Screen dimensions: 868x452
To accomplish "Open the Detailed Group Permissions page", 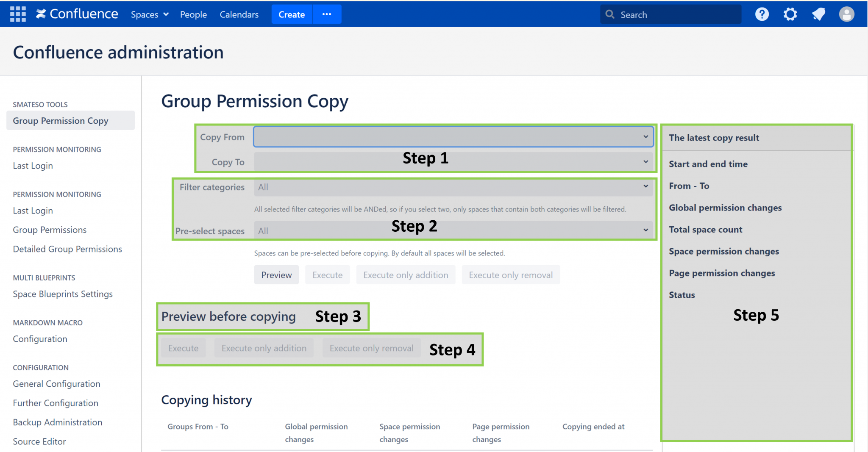I will 67,249.
